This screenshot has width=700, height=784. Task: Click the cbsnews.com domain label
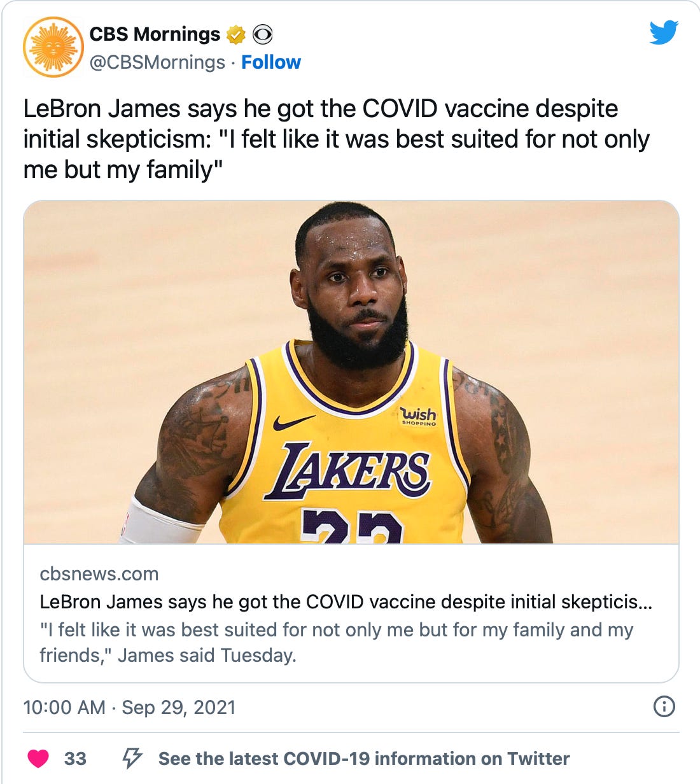99,574
